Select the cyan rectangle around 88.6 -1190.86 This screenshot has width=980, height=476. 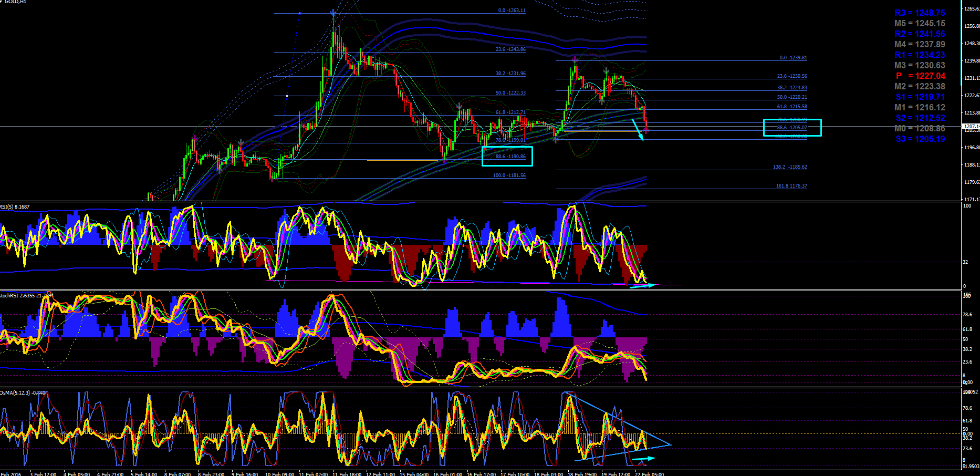[x=507, y=156]
